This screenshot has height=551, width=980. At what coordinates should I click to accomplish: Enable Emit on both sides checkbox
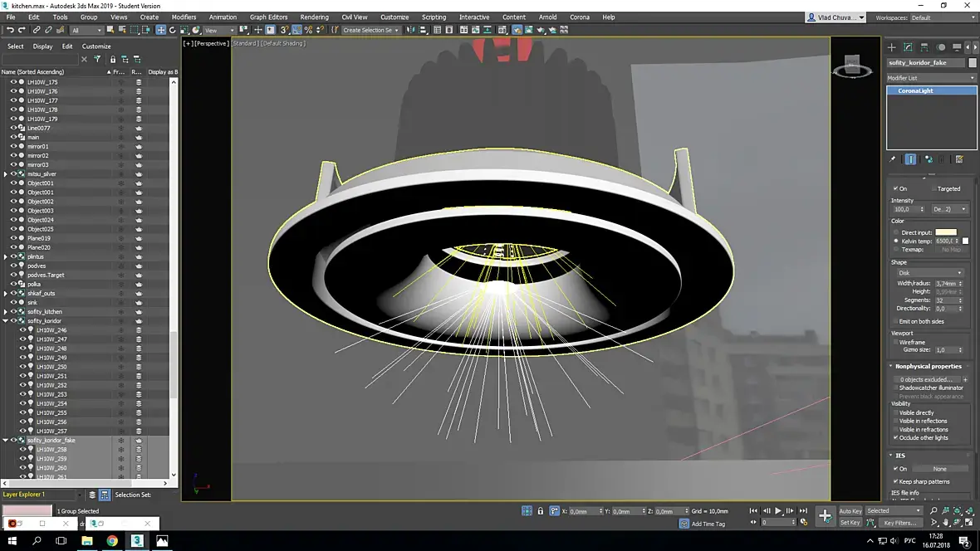tap(896, 322)
